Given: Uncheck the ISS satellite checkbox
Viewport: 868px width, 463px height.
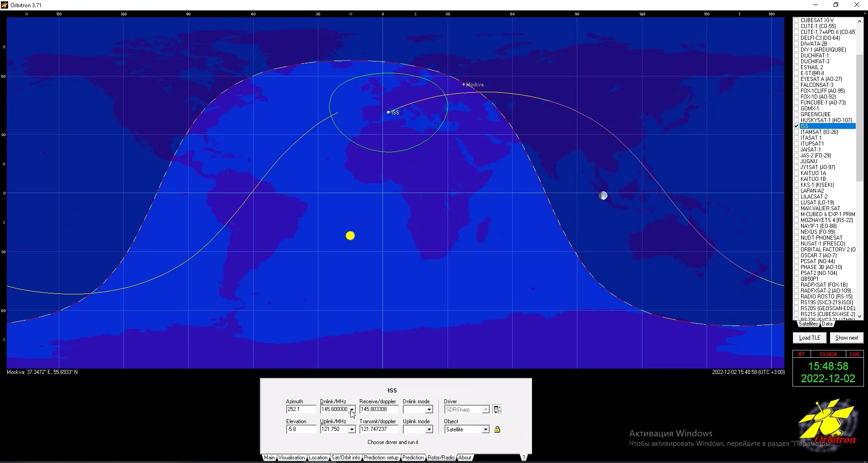Looking at the screenshot, I should coord(796,126).
